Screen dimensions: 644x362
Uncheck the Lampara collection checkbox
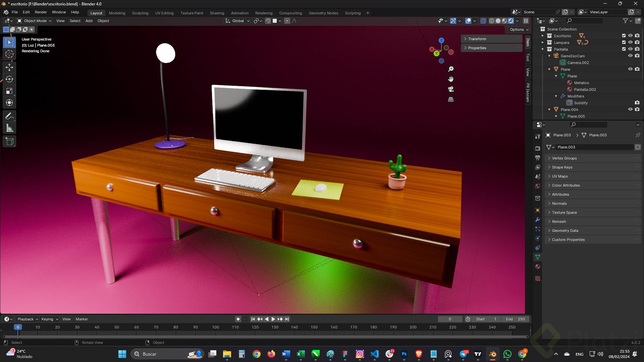[624, 42]
